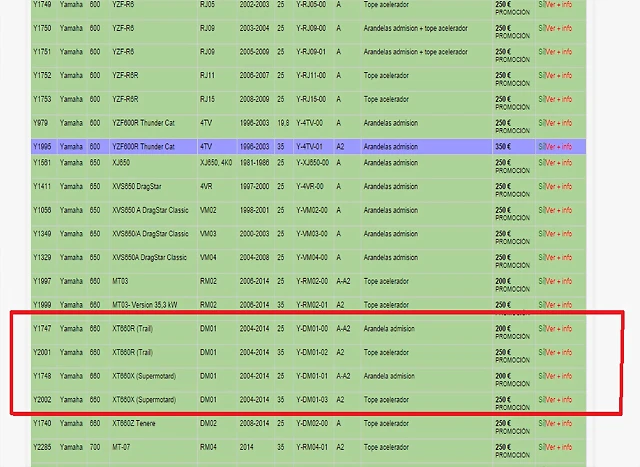Screen dimensions: 640x467
Task: Select model name 'XVS650 DragStar'
Action: point(137,186)
